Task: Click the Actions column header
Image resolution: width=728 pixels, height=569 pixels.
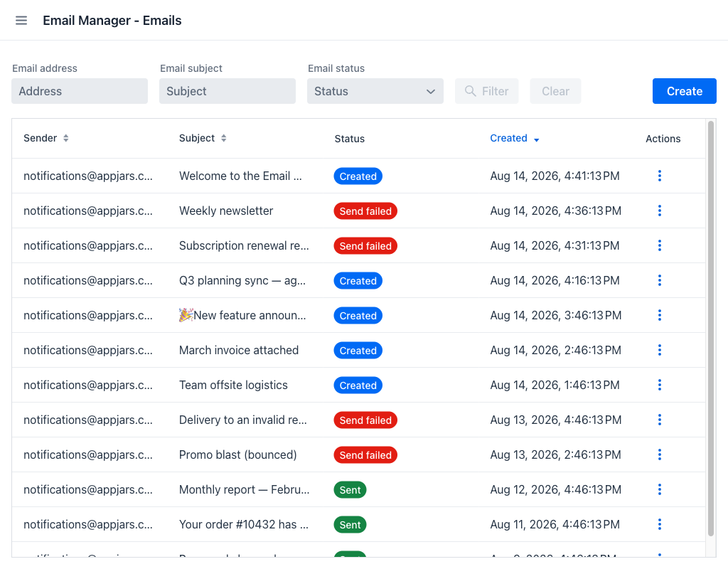Action: (x=663, y=139)
